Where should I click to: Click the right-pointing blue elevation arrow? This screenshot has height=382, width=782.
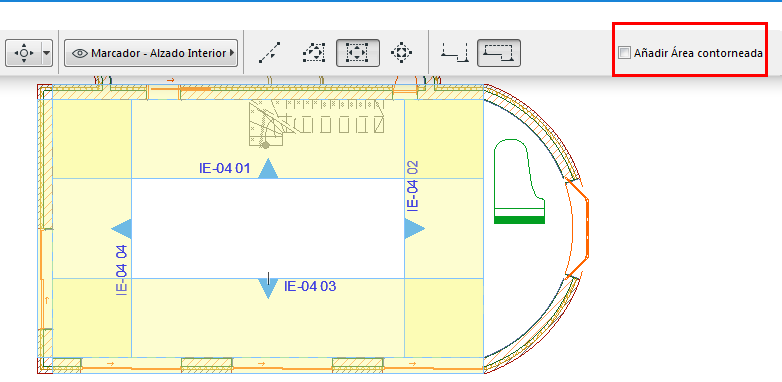point(414,229)
